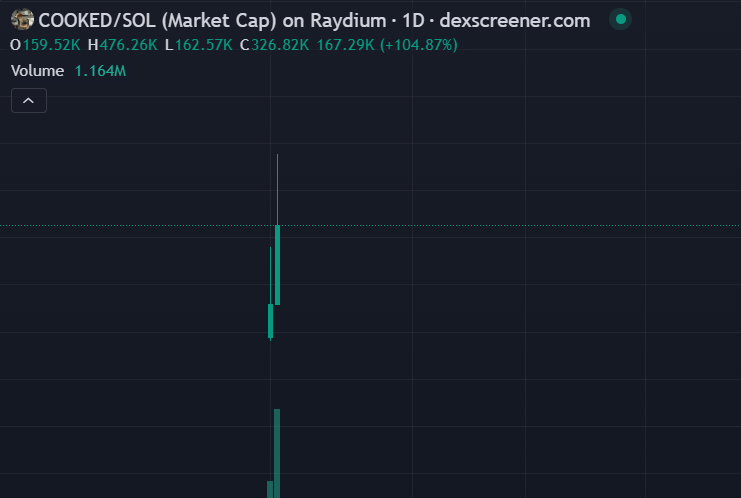Viewport: 741px width, 498px height.
Task: Click the close value 326.82K
Action: 280,45
